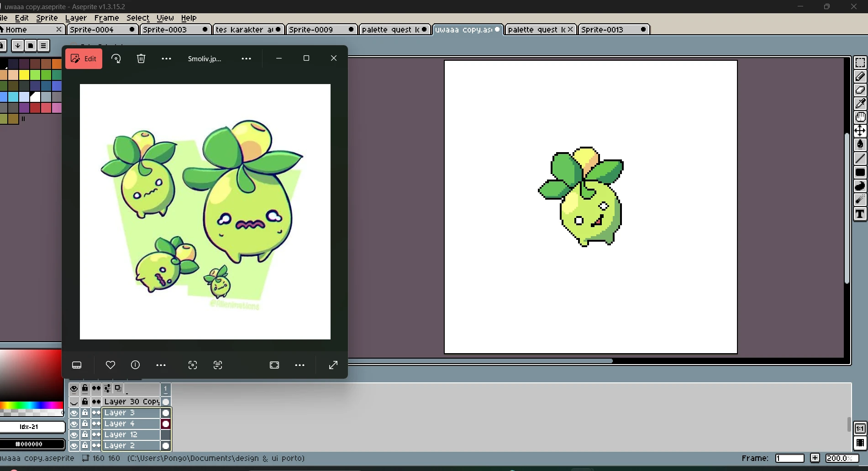868x471 pixels.
Task: Select the Pencil tool
Action: tap(860, 76)
